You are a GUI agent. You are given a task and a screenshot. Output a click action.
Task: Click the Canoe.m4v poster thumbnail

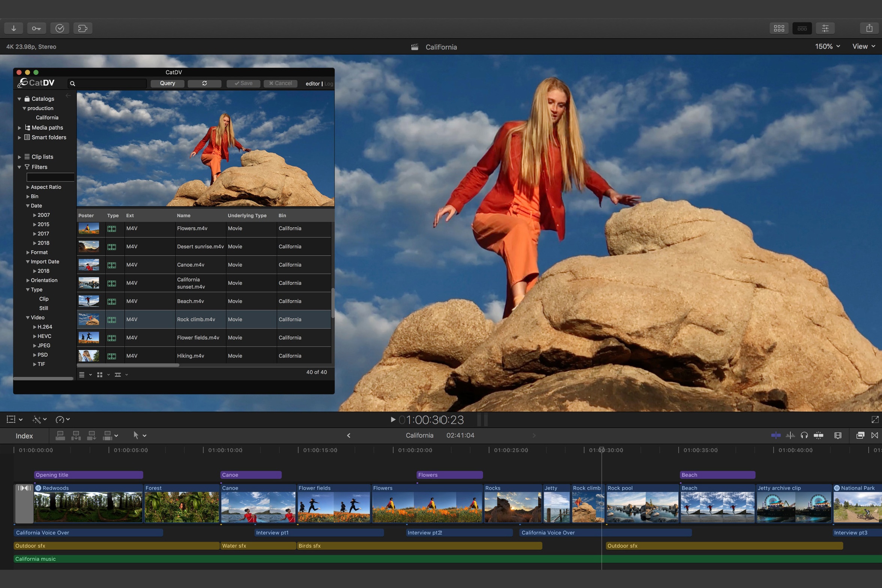tap(89, 265)
